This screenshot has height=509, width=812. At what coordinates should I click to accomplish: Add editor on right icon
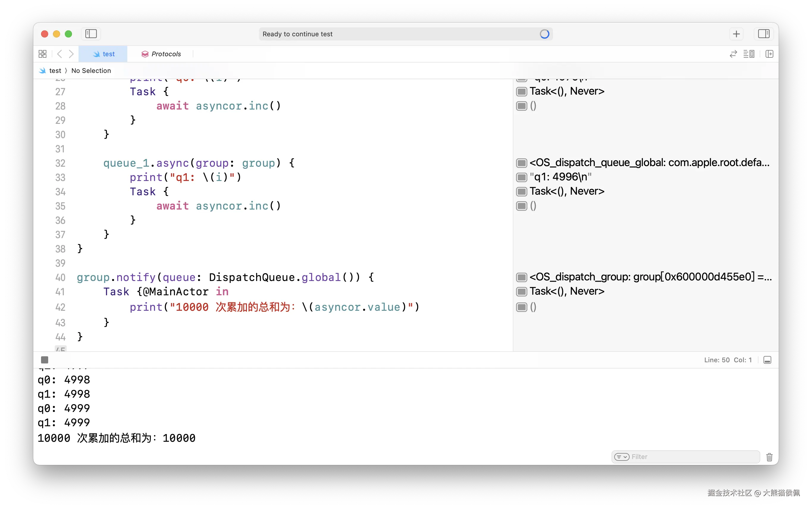tap(769, 54)
